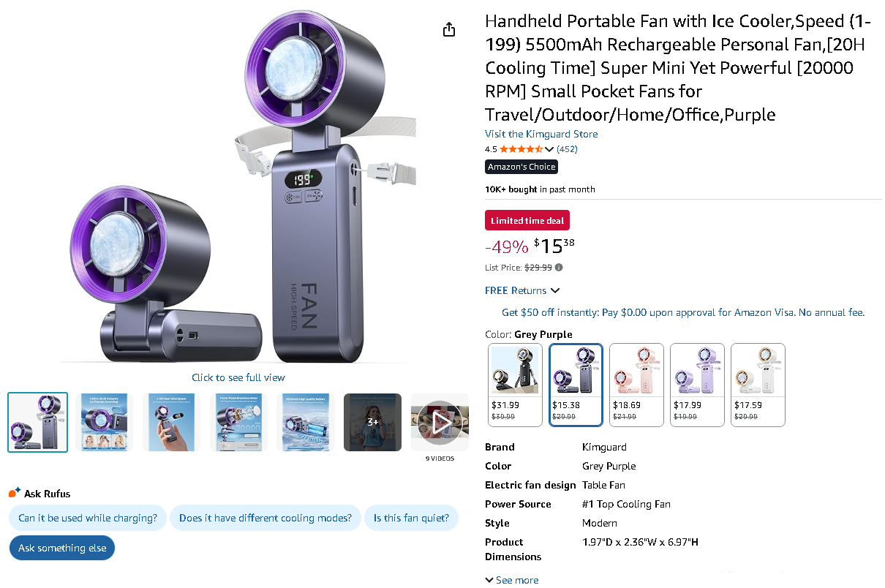Expand the rating breakdown chevron
885x588 pixels.
click(x=549, y=149)
